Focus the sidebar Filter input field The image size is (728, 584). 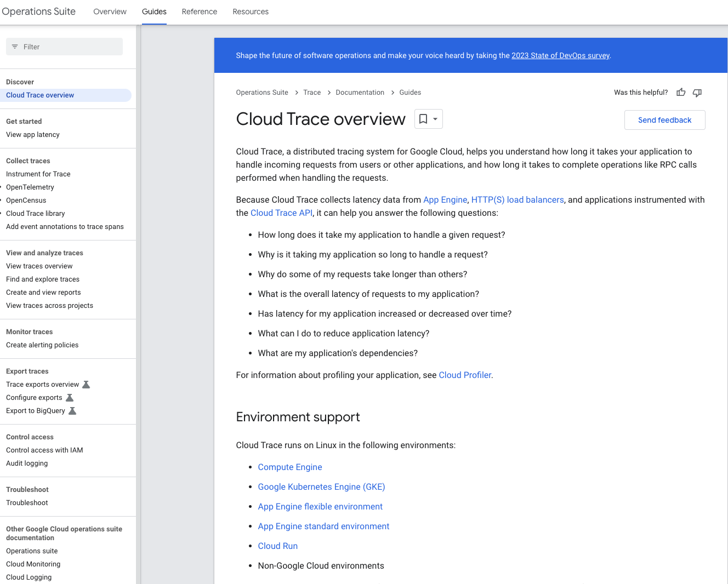pyautogui.click(x=65, y=47)
